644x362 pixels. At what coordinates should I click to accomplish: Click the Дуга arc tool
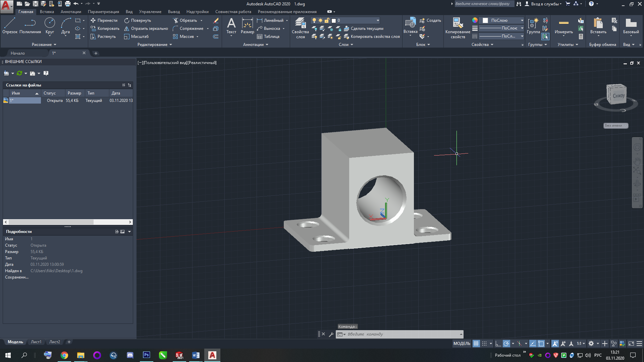click(x=65, y=26)
